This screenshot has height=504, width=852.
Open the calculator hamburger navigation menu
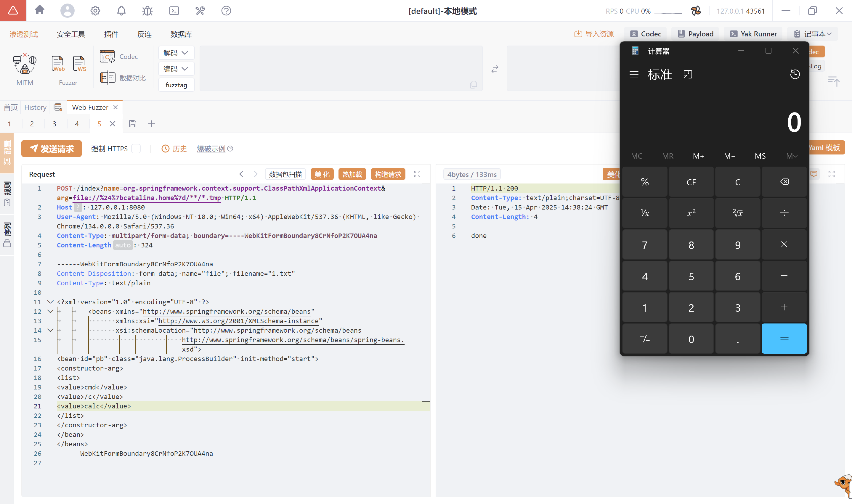click(x=634, y=74)
